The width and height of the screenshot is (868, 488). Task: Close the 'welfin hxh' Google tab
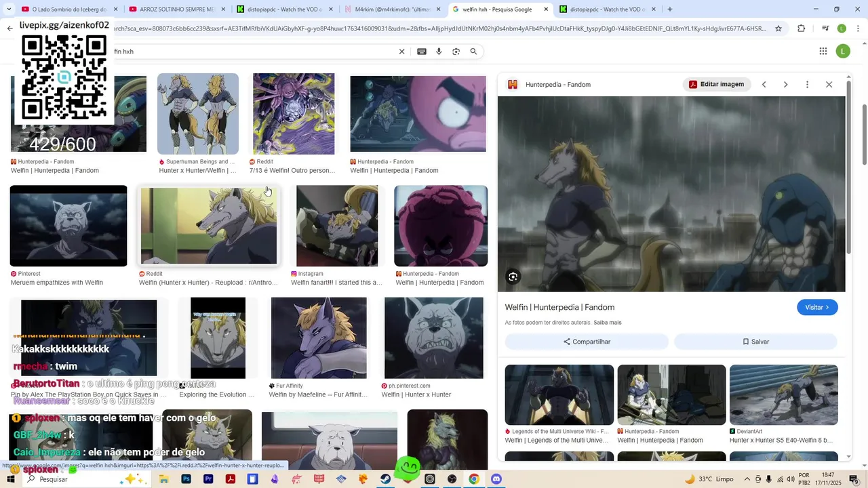[x=546, y=9]
